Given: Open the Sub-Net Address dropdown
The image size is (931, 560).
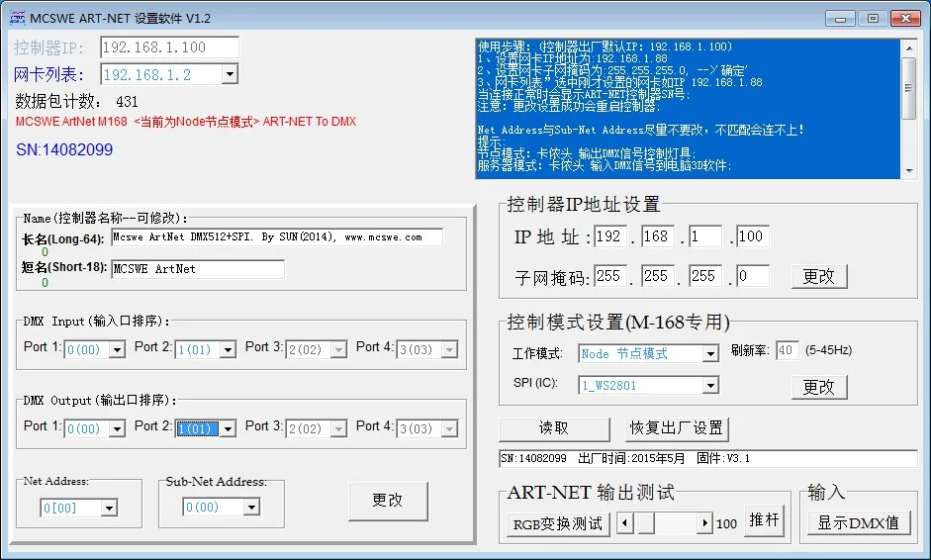Looking at the screenshot, I should (251, 508).
